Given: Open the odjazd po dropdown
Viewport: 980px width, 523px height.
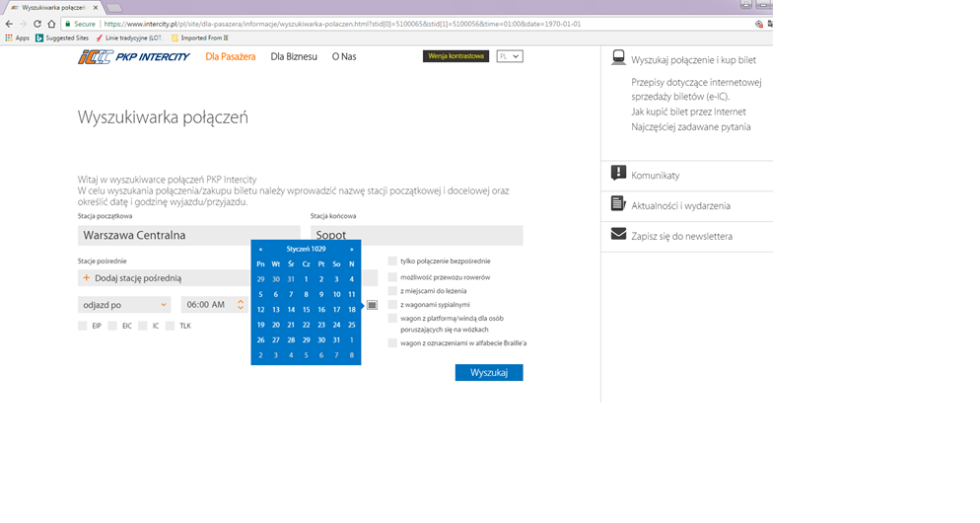Looking at the screenshot, I should [124, 305].
